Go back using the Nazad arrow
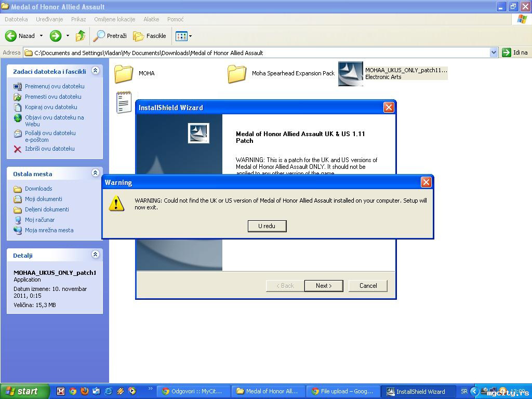Viewport: 532px width, 399px height. pyautogui.click(x=20, y=36)
